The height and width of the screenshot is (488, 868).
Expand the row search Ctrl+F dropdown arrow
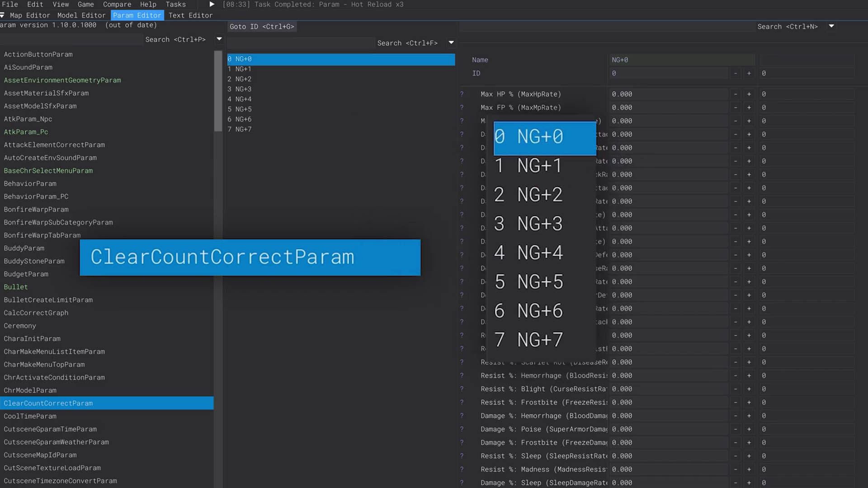tap(451, 43)
